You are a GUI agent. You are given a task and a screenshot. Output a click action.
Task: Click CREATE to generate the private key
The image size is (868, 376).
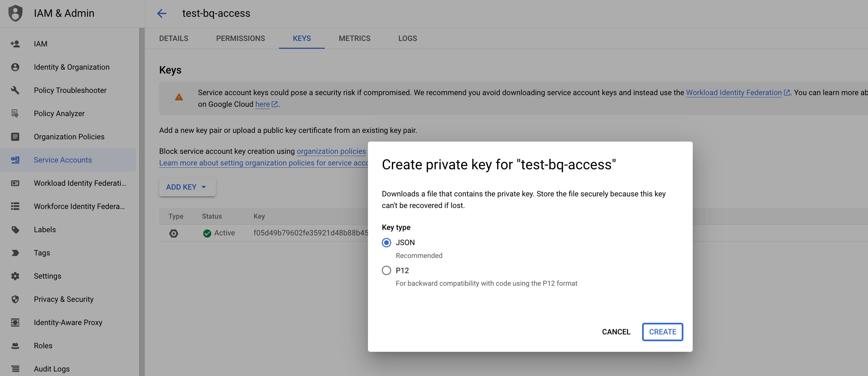pos(662,332)
